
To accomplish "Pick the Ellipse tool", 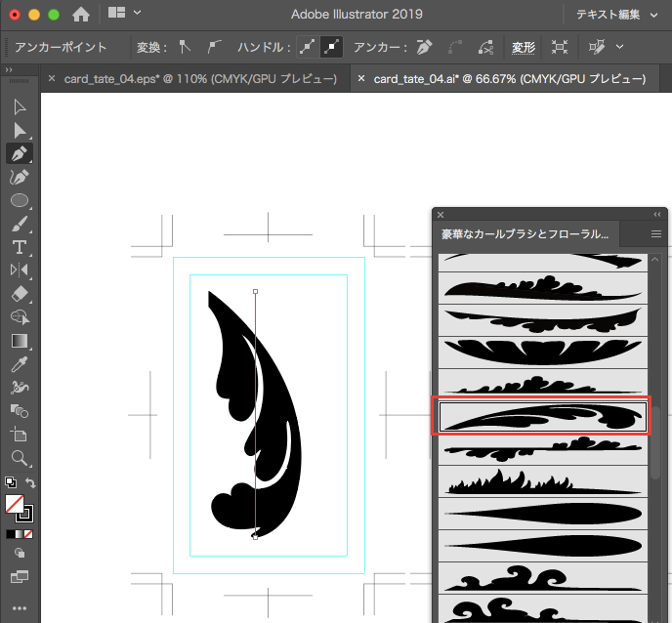I will click(19, 200).
